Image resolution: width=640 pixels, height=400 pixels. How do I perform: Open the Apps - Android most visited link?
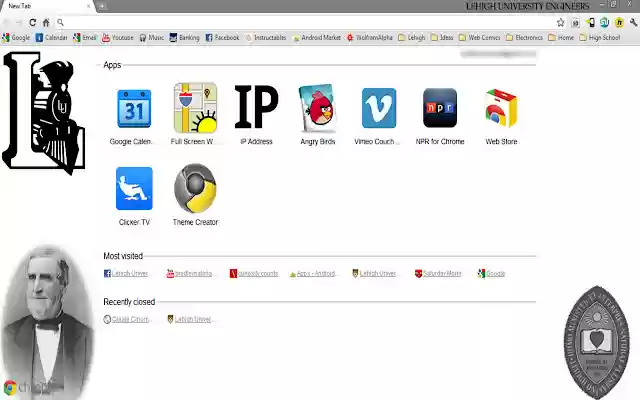(x=312, y=273)
